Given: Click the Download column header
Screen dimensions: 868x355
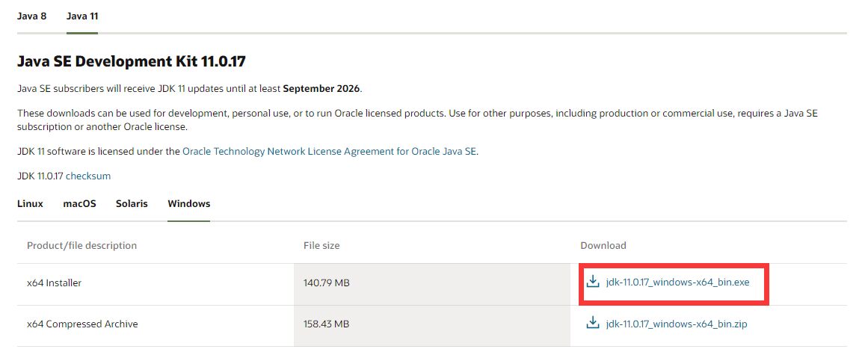Looking at the screenshot, I should (x=603, y=245).
